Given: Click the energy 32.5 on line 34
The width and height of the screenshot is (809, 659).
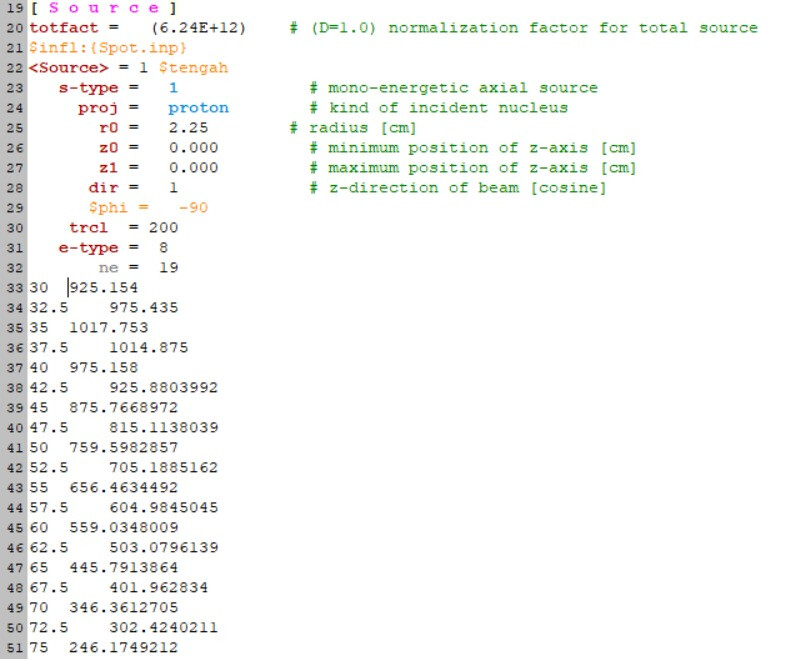Looking at the screenshot, I should (48, 308).
